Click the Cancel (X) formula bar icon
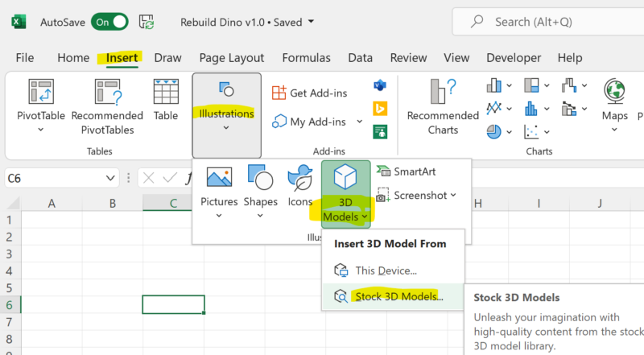644x355 pixels. 149,178
